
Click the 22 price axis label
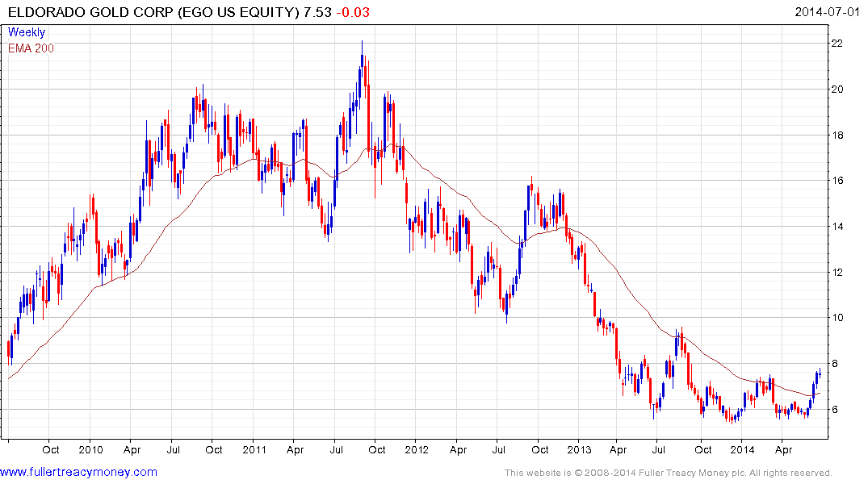tap(837, 43)
